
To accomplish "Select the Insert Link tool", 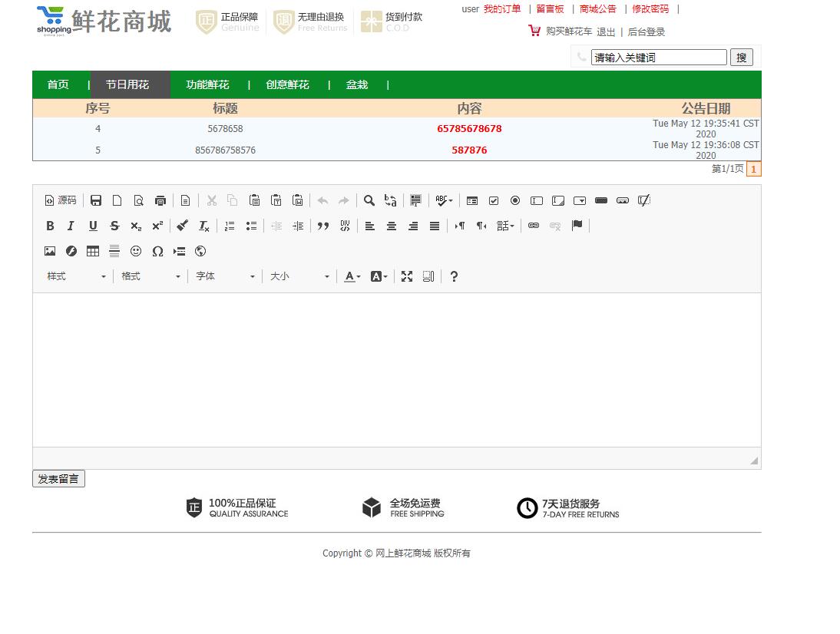I will coord(534,225).
